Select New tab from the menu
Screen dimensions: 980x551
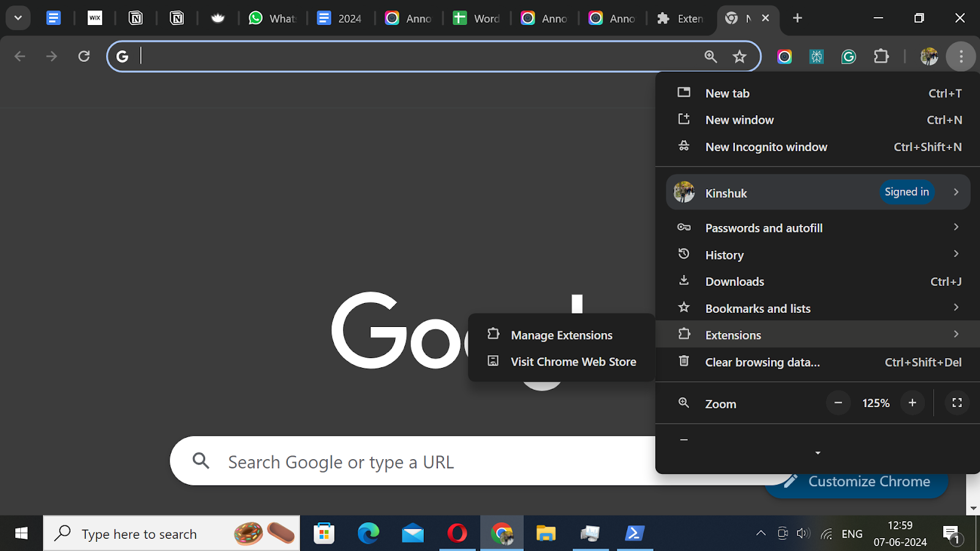[818, 93]
